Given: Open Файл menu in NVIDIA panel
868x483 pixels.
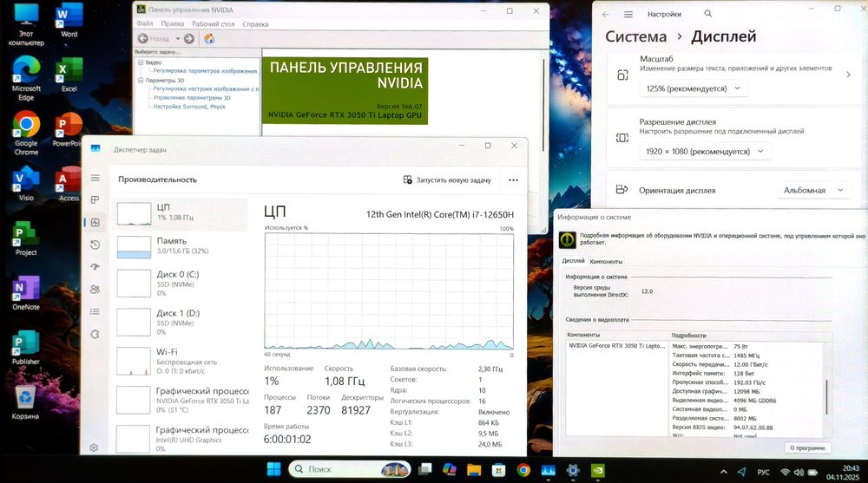Looking at the screenshot, I should click(x=144, y=23).
